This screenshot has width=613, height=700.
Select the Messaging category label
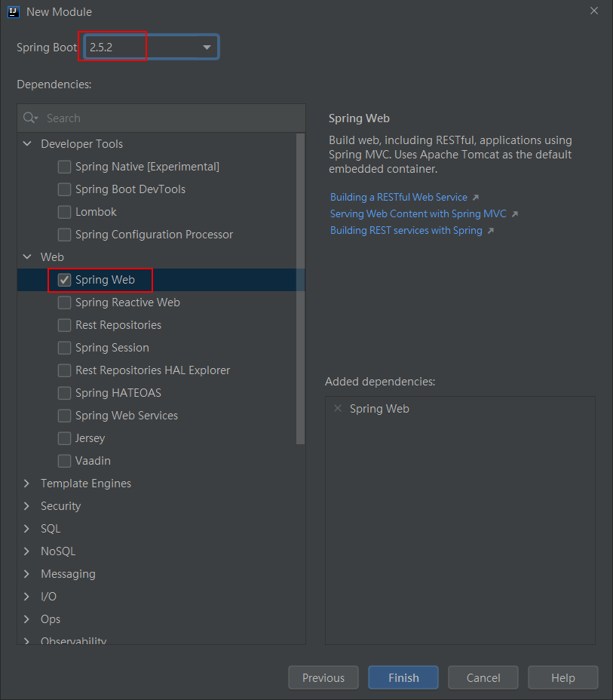[69, 574]
